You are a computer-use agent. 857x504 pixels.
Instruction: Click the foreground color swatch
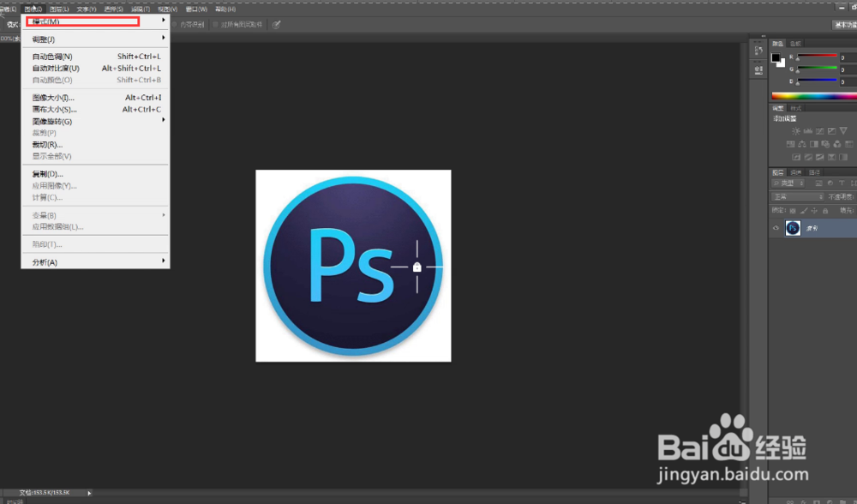click(x=776, y=57)
